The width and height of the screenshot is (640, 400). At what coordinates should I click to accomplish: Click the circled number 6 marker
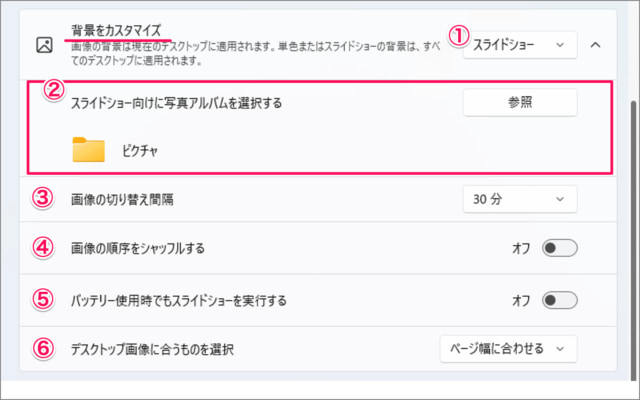pos(42,349)
